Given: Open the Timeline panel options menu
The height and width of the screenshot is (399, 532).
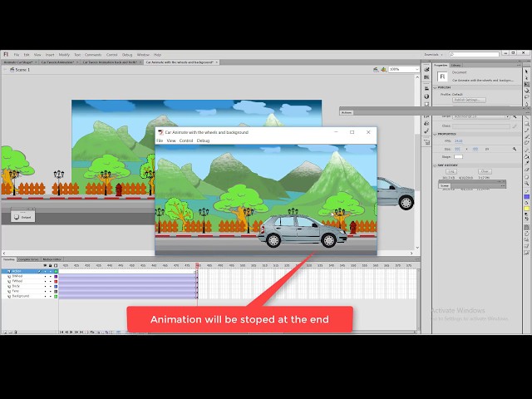Looking at the screenshot, I should [x=417, y=259].
